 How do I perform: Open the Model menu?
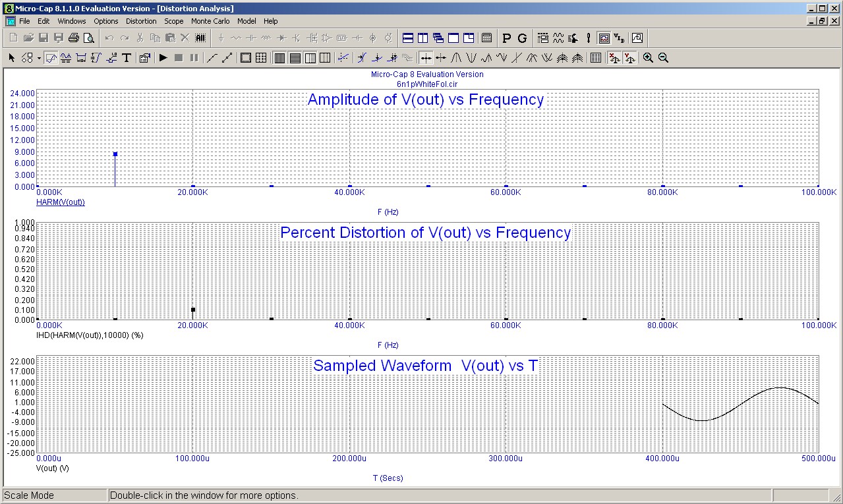(x=247, y=21)
